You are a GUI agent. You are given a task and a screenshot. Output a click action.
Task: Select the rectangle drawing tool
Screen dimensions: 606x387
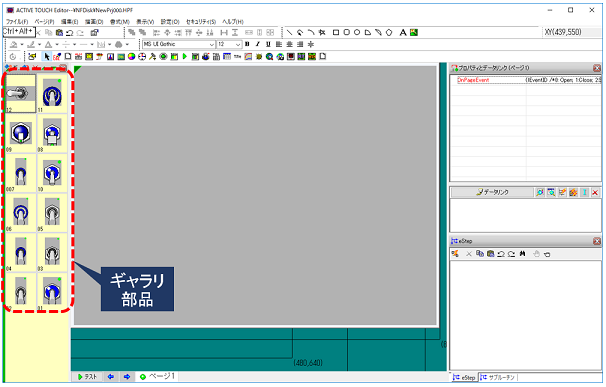coord(336,33)
